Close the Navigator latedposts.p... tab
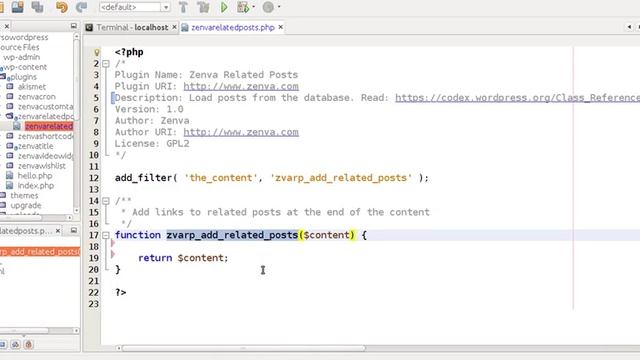 click(x=58, y=231)
